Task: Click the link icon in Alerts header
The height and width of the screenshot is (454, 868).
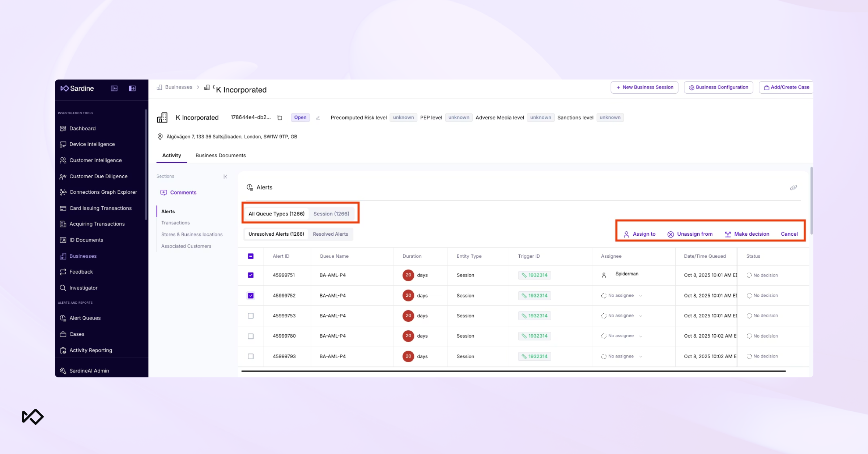Action: 793,187
